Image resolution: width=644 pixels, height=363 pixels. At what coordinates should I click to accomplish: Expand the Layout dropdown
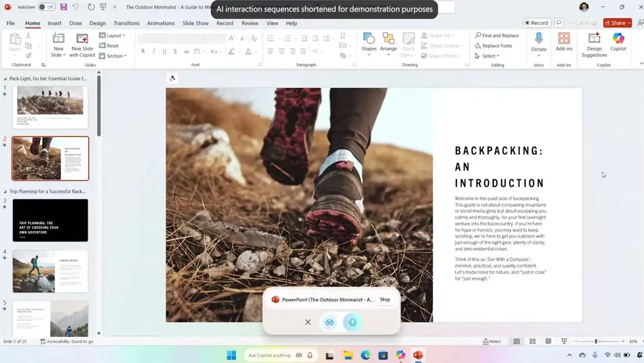113,35
